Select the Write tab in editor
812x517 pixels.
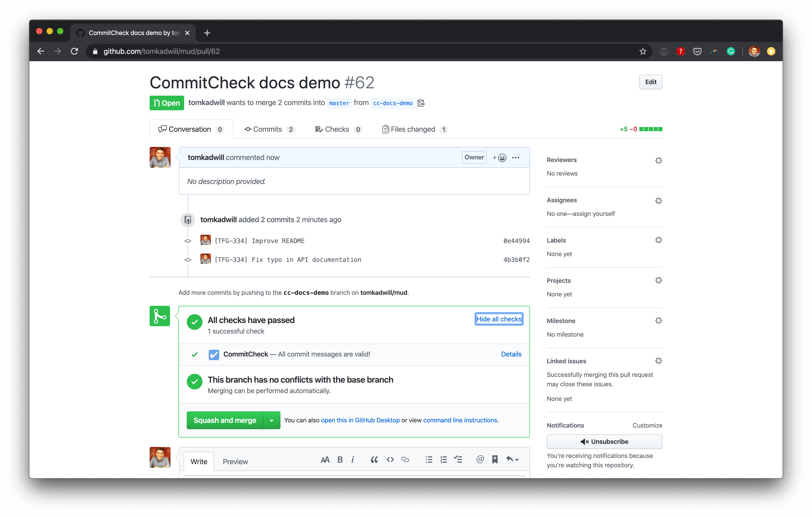click(199, 461)
